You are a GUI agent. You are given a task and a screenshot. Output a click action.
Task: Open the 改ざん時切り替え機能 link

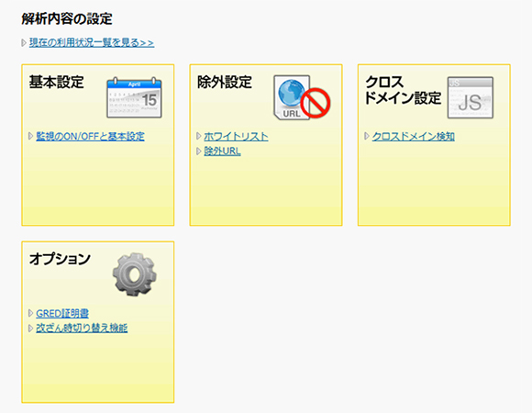coord(82,329)
